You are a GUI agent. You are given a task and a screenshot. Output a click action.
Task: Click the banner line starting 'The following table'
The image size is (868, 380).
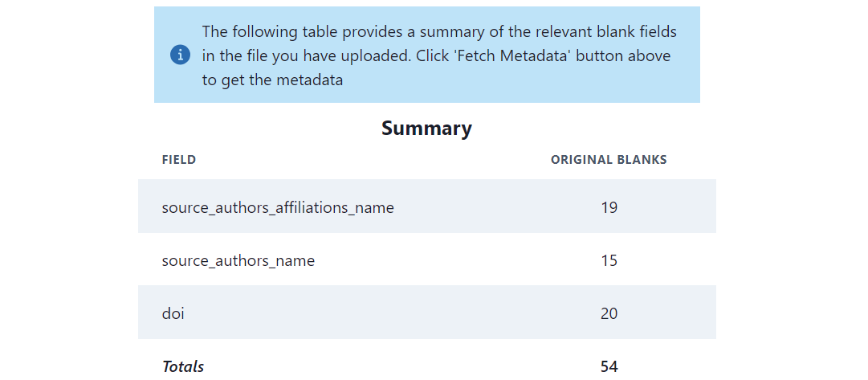(x=439, y=32)
